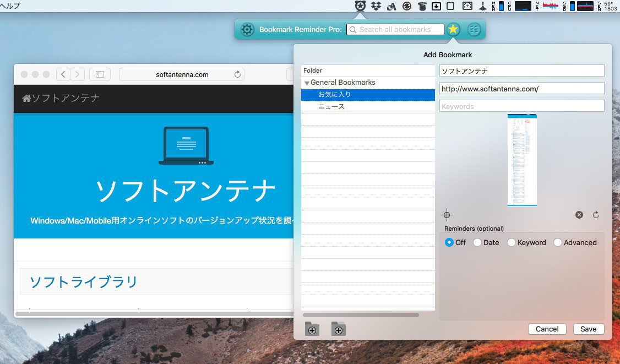Refresh the page thumbnail preview
This screenshot has width=620, height=364.
coord(596,215)
